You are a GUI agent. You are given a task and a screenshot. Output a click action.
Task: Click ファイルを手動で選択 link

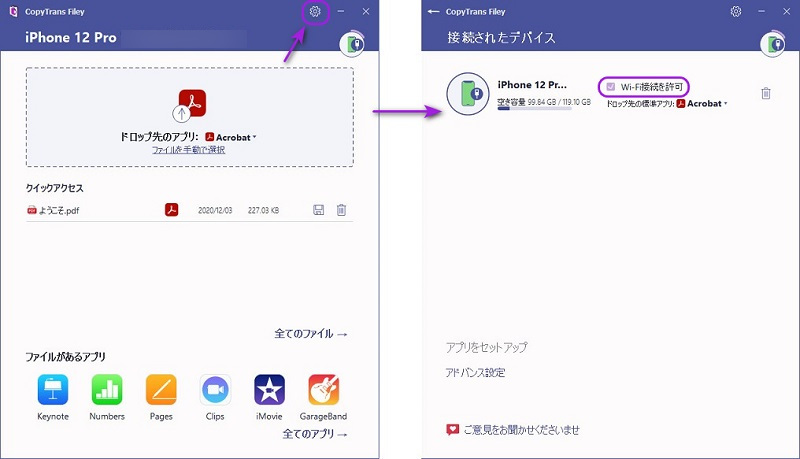coord(188,150)
